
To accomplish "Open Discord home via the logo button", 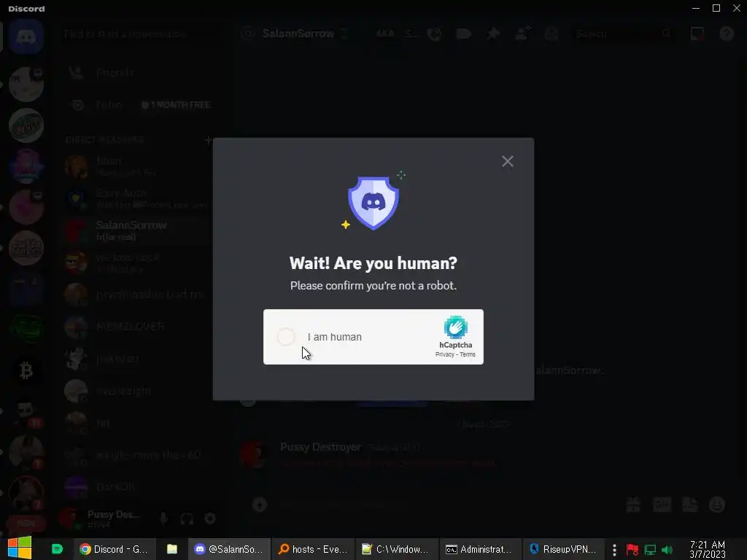I will click(x=26, y=36).
